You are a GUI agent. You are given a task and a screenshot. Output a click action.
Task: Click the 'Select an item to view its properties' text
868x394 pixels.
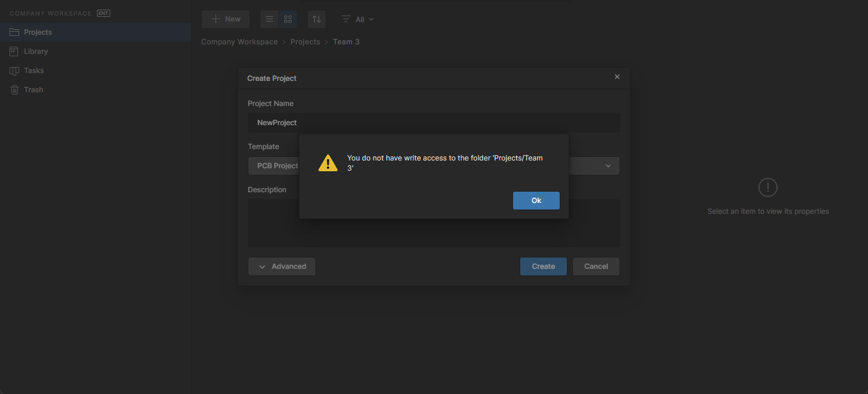point(768,211)
